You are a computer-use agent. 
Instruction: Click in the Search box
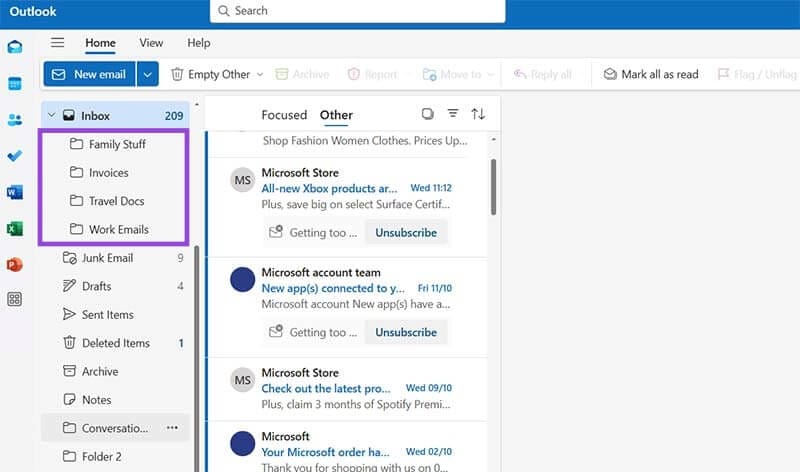pos(357,11)
